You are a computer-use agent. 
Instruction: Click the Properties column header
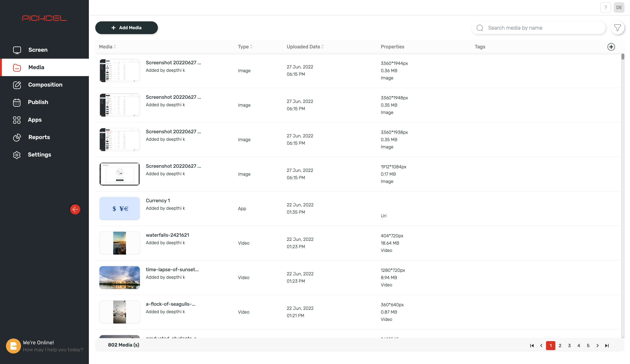coord(392,47)
